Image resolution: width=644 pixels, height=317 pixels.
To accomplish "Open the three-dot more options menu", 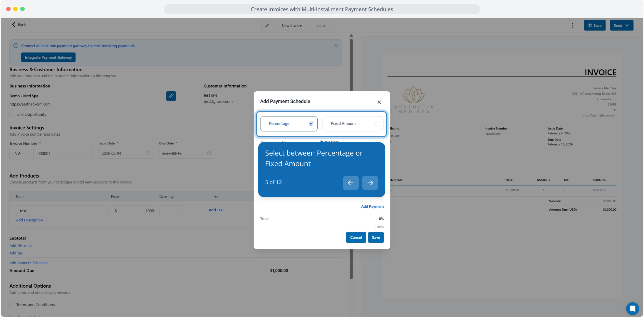I will (x=572, y=25).
